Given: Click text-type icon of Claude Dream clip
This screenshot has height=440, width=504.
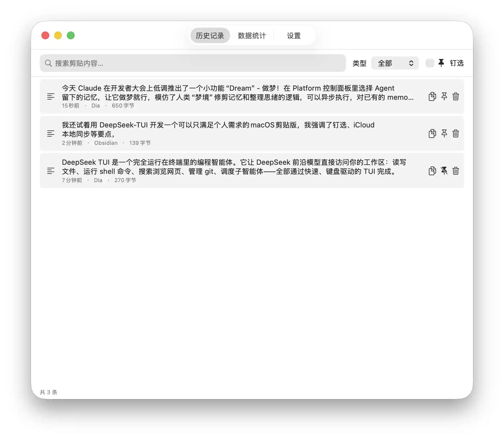Looking at the screenshot, I should pyautogui.click(x=51, y=96).
